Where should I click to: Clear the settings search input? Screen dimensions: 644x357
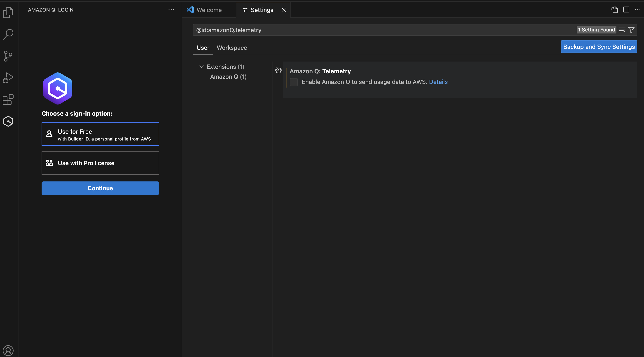click(622, 30)
